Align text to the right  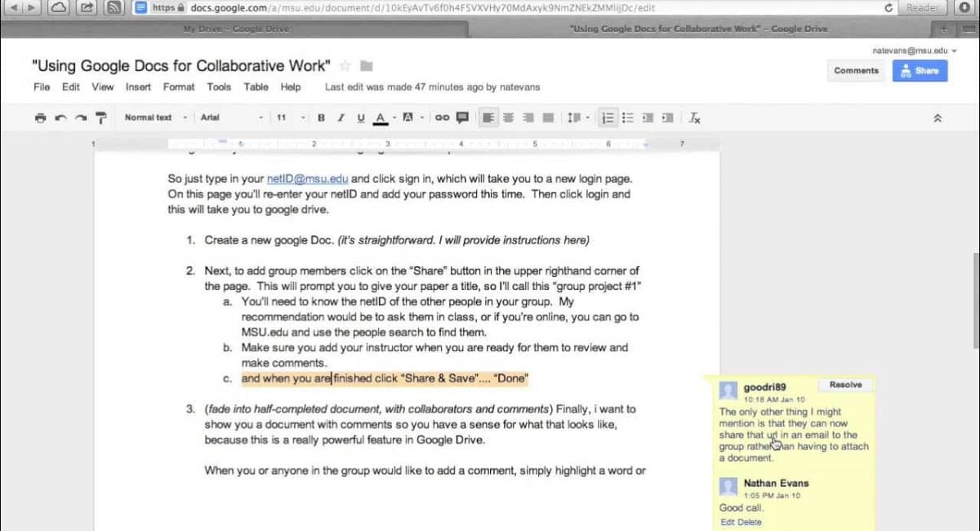pos(528,118)
